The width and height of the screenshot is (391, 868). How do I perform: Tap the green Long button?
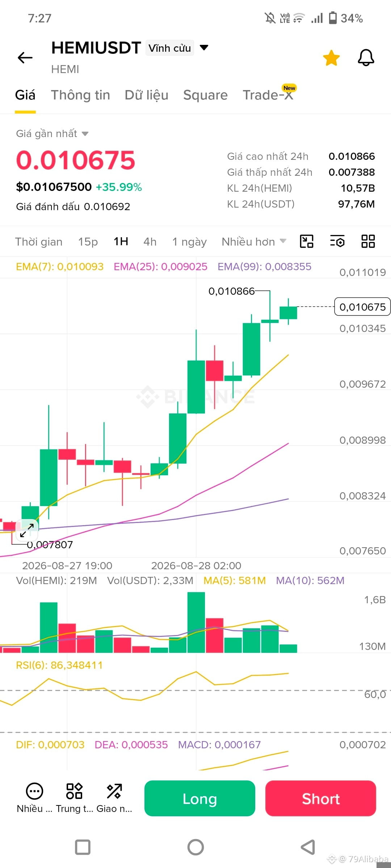click(x=200, y=798)
